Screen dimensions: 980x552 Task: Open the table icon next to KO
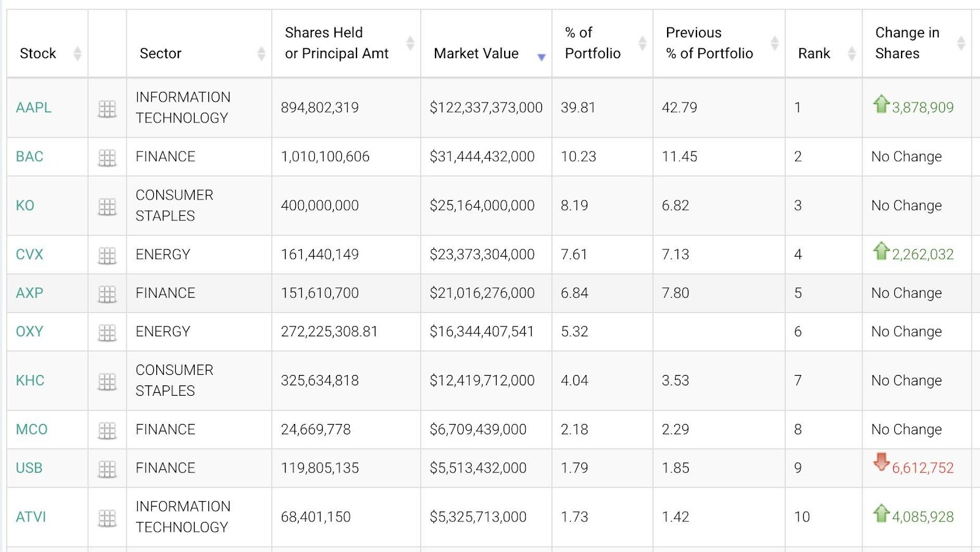tap(107, 206)
